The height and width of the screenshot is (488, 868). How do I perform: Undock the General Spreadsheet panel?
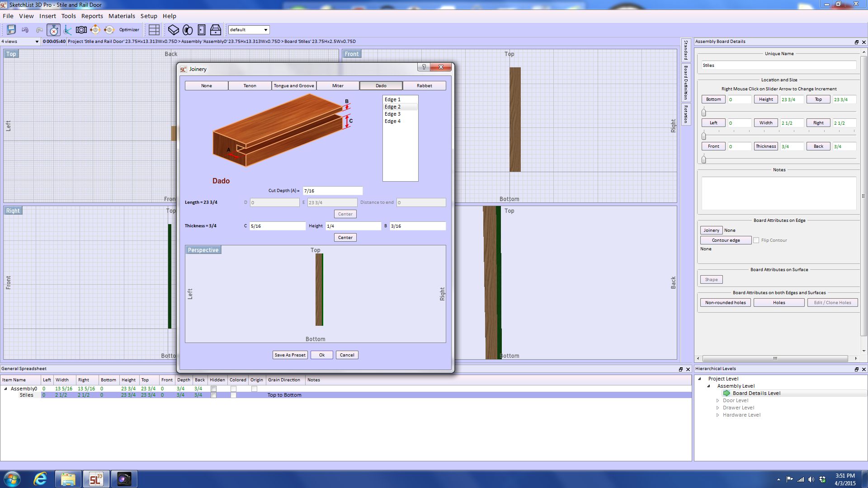681,369
